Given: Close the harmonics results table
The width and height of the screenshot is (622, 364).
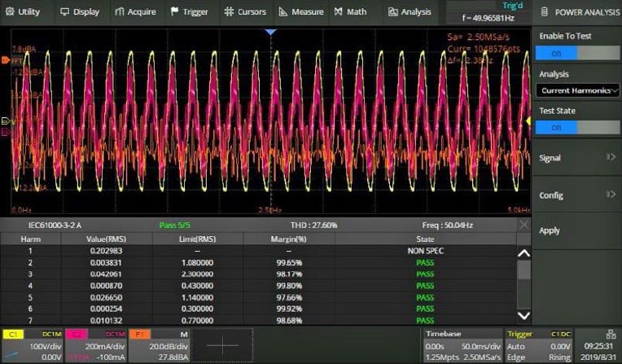Looking at the screenshot, I should click(x=523, y=225).
